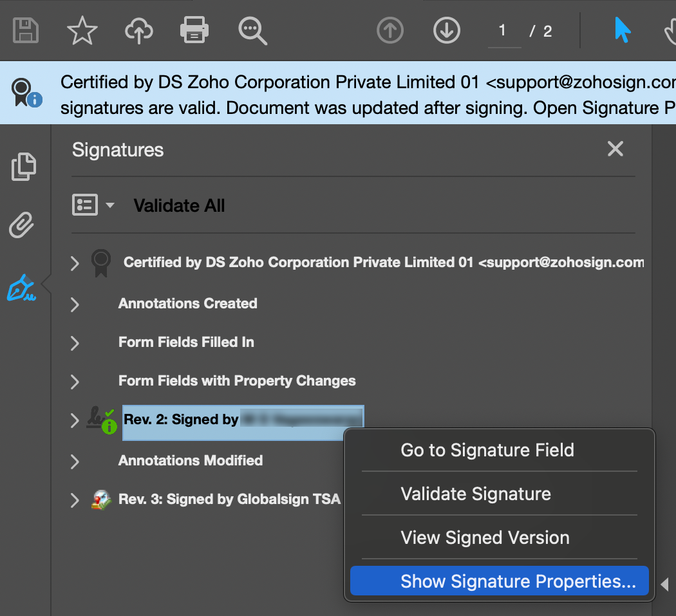The height and width of the screenshot is (616, 676).
Task: Expand Form Fields with Property Changes
Action: pyautogui.click(x=75, y=382)
